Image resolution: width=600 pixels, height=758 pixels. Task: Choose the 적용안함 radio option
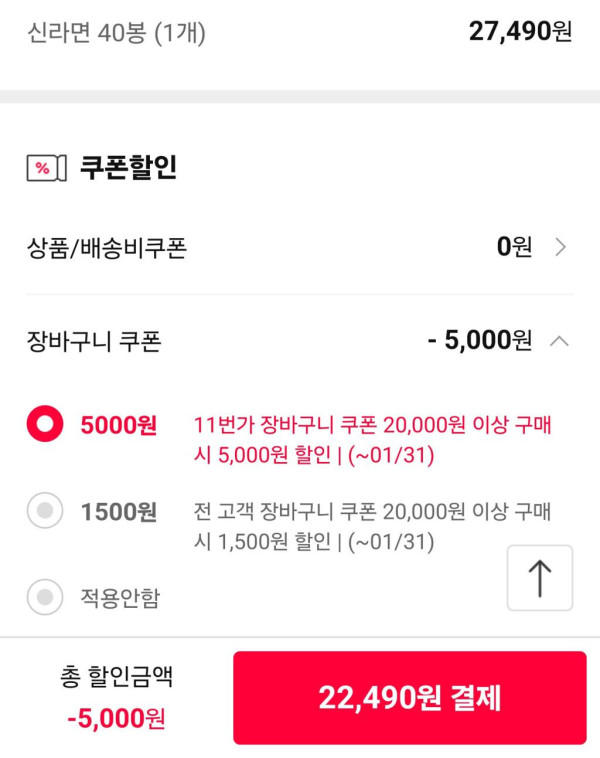45,598
